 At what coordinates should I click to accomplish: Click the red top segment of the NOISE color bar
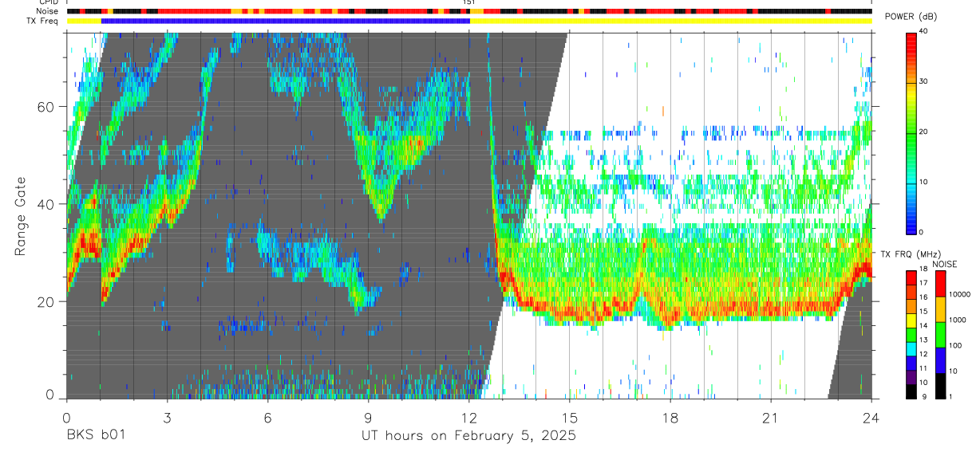coord(940,284)
